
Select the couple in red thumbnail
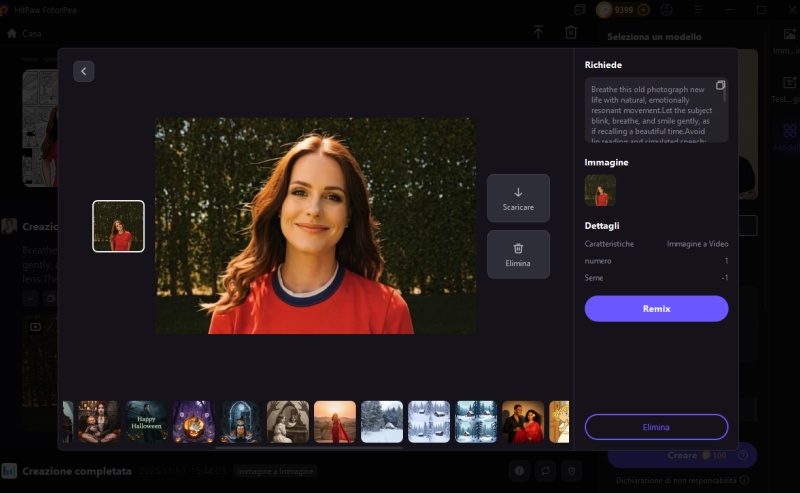point(523,421)
